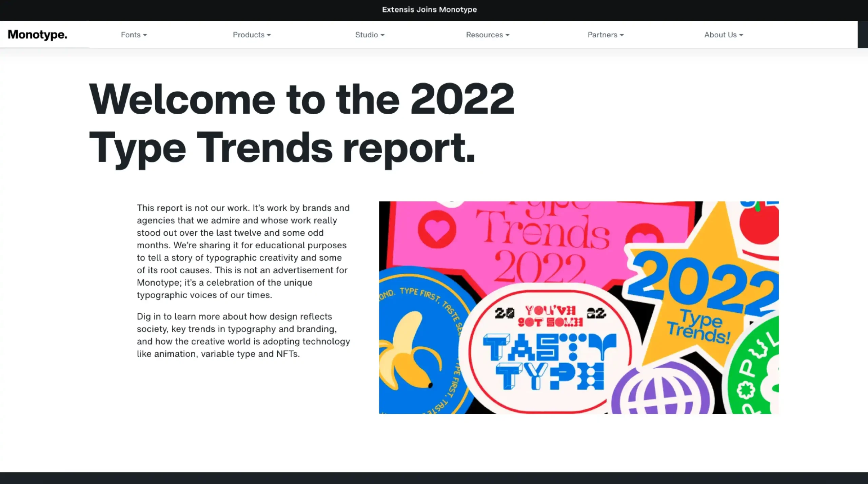Click the paragraph starting 'Dig in to learn'
The image size is (868, 484).
click(x=243, y=335)
